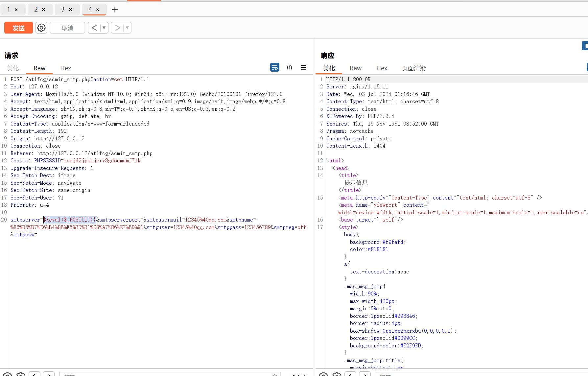Click the Content-Length: 192 line
The width and height of the screenshot is (588, 376).
(38, 131)
